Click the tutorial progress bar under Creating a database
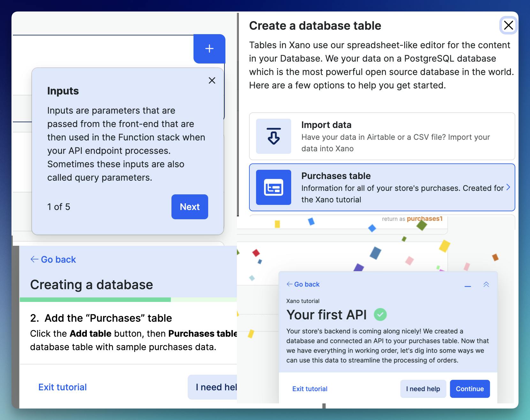 (128, 300)
